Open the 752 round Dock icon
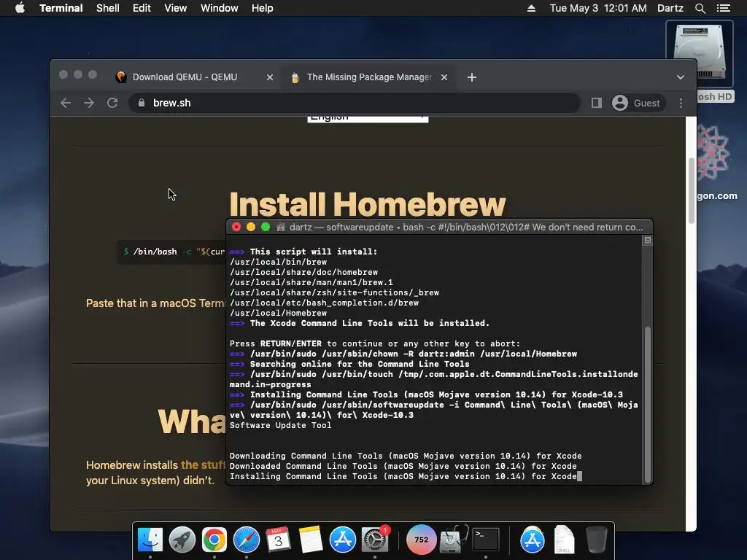The width and height of the screenshot is (747, 560). 421,540
